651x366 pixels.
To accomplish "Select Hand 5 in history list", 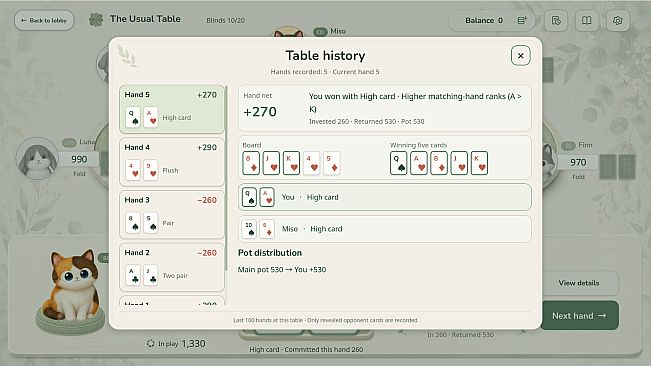I will coord(171,109).
